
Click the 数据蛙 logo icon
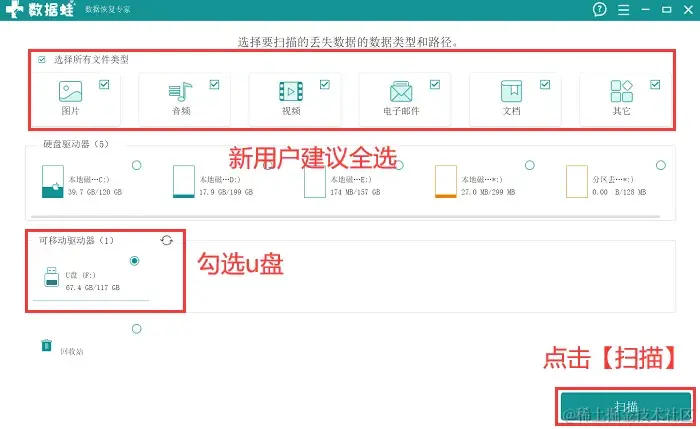pos(14,9)
